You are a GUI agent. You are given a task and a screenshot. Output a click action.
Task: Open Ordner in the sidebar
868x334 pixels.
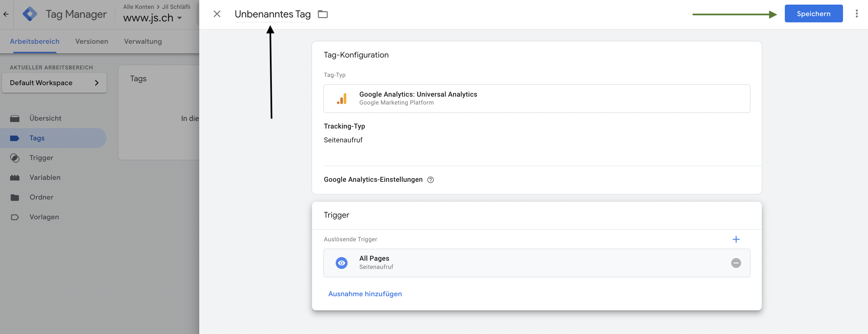pos(53,197)
